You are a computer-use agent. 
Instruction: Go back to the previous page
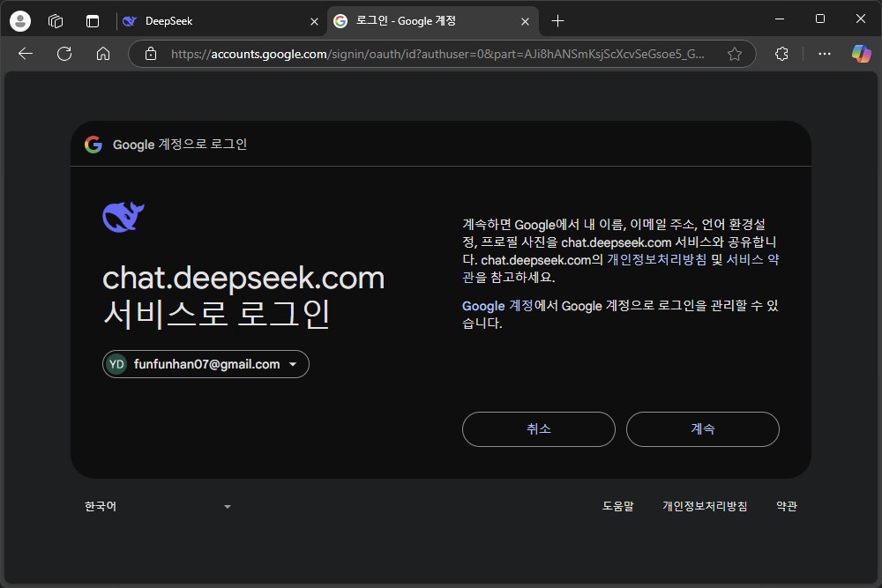click(x=26, y=54)
